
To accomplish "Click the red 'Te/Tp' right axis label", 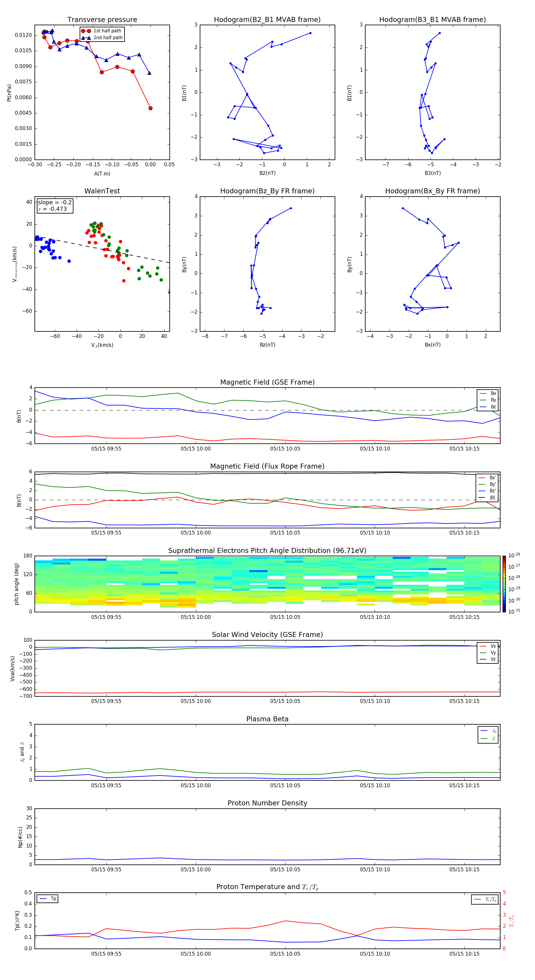I will point(512,921).
